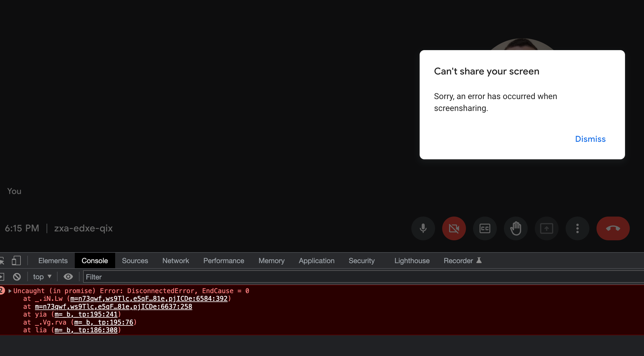Expand the DisconnectedError console message

[x=10, y=291]
